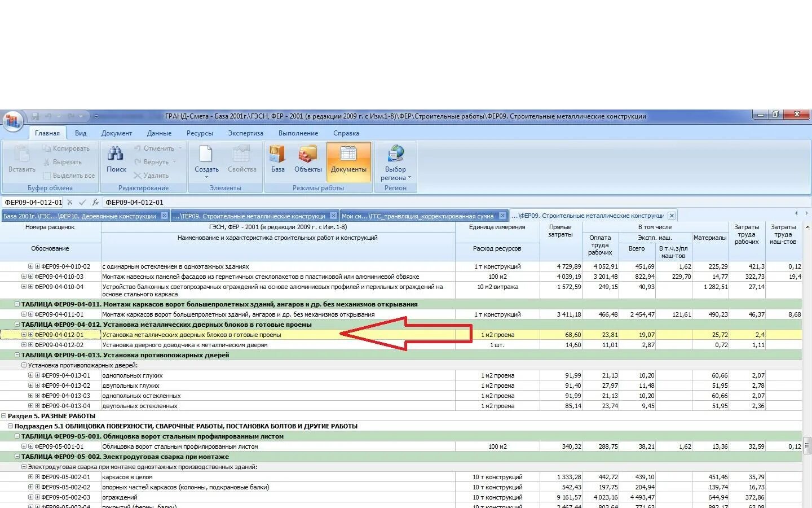The height and width of the screenshot is (508, 812).
Task: Open the Выполнение ribbon tab
Action: pos(298,133)
